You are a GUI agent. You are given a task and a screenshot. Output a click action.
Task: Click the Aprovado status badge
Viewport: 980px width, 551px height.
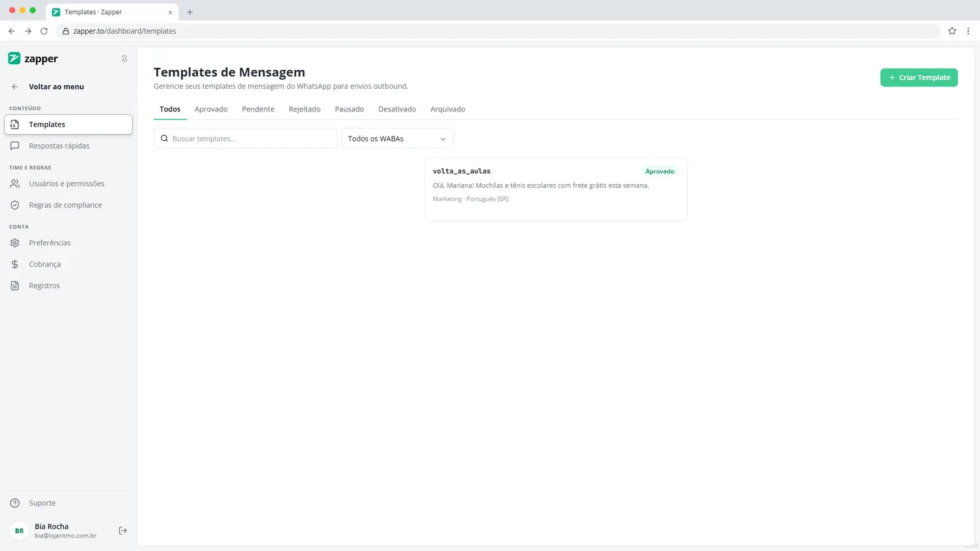coord(660,171)
